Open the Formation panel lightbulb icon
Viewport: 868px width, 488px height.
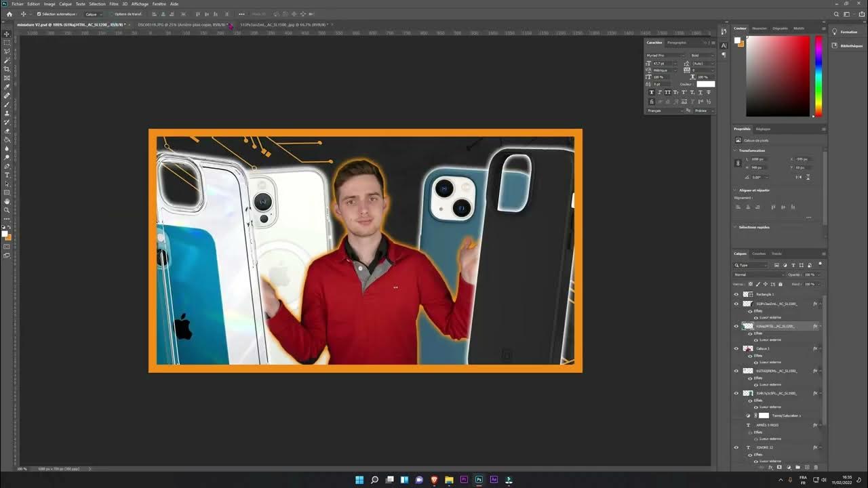click(835, 32)
